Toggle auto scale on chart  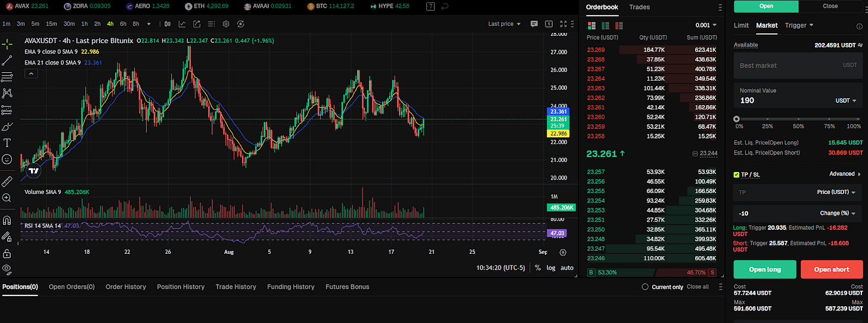[x=567, y=267]
